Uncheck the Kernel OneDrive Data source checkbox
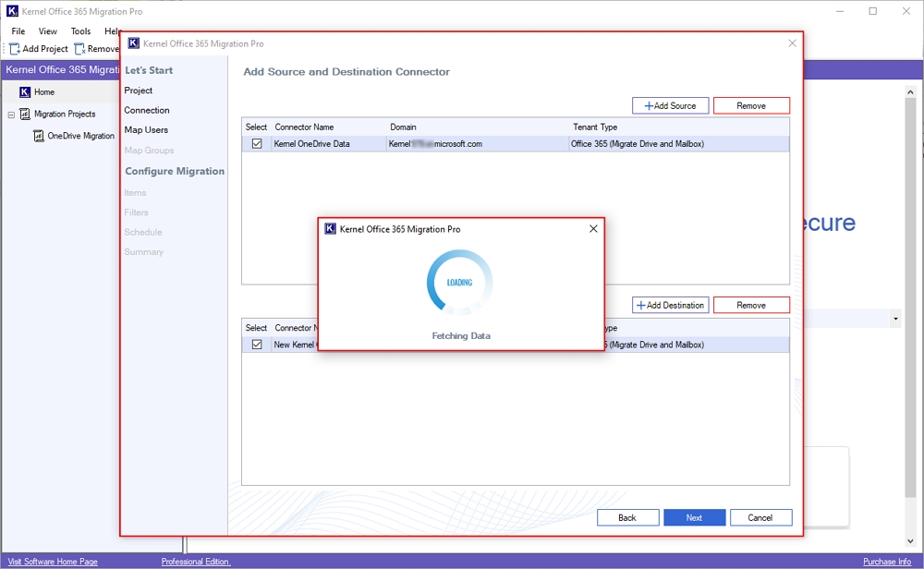Image resolution: width=924 pixels, height=569 pixels. 257,144
